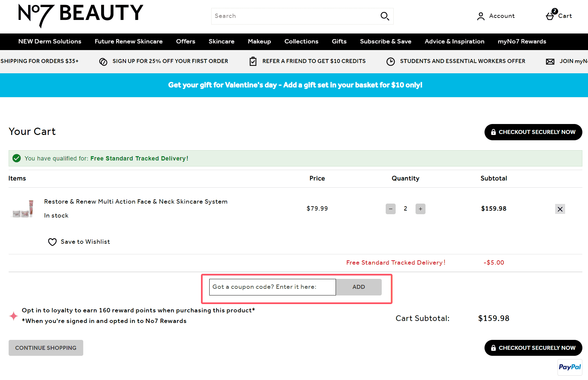Click Students and essential workers offer link
Screen dimensions: 588x380
pyautogui.click(x=463, y=61)
